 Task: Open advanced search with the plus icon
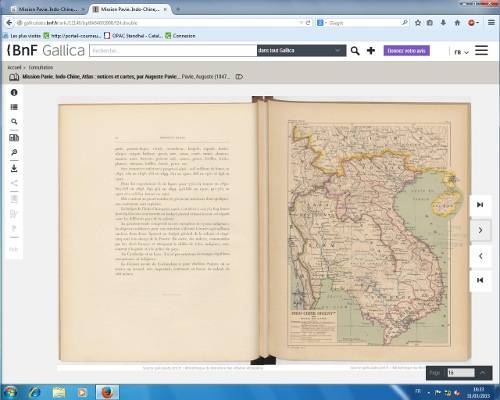371,51
